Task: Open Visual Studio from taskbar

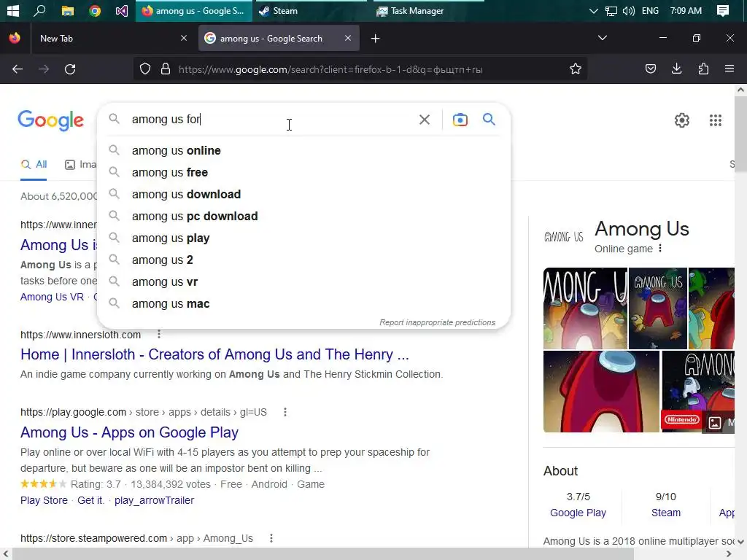Action: pos(122,10)
